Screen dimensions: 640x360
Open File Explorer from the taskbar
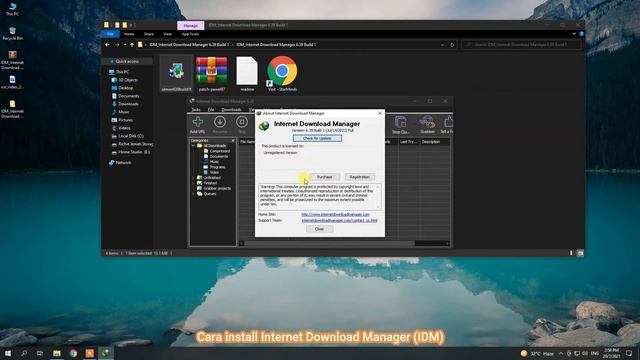(57, 353)
